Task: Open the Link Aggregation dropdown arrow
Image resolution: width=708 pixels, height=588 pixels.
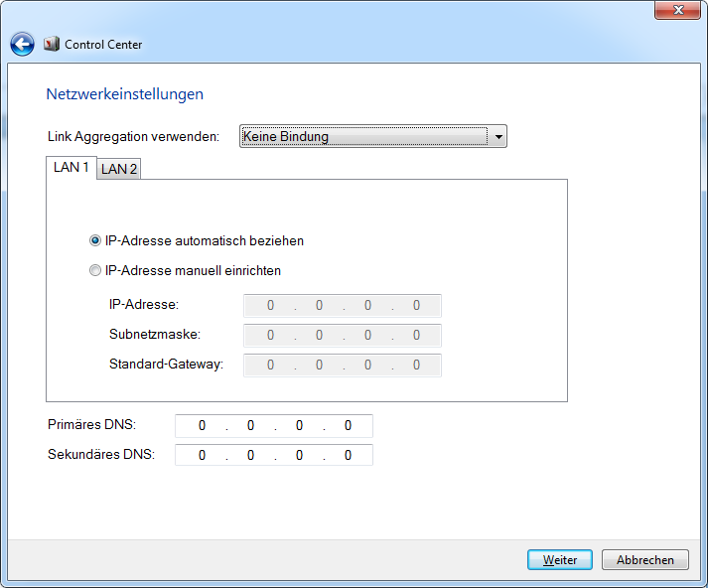Action: (498, 136)
